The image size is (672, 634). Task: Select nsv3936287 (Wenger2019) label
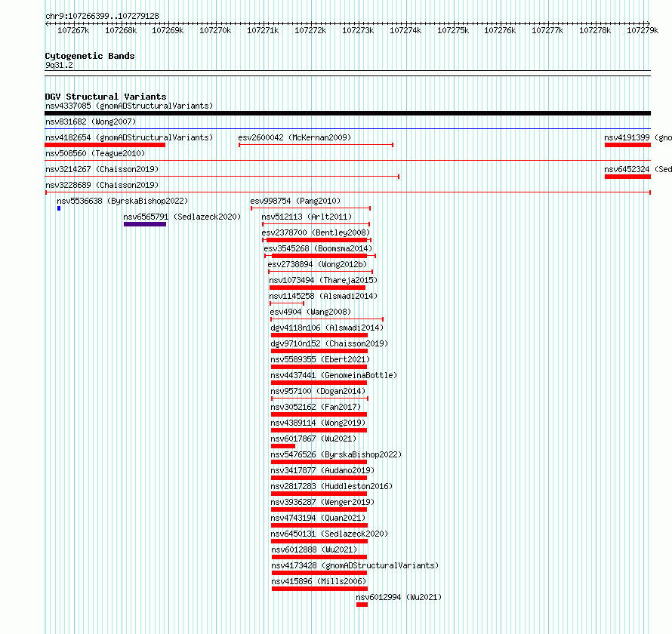pyautogui.click(x=322, y=502)
